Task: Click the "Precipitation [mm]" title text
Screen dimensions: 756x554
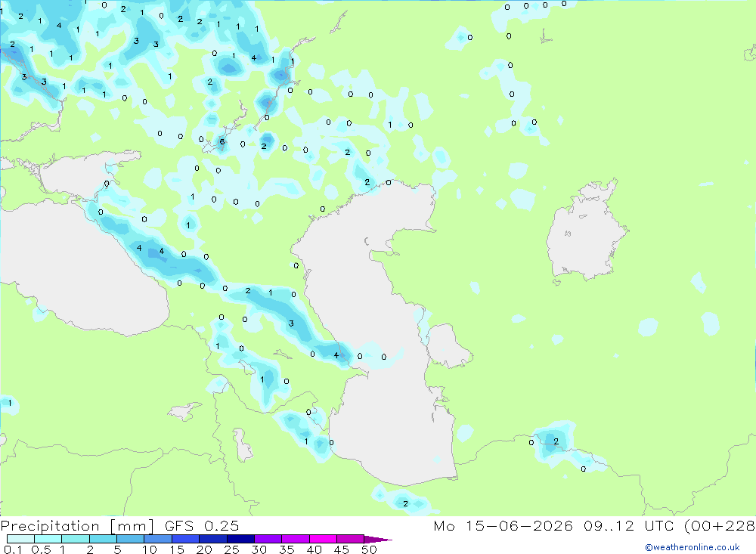Action: pyautogui.click(x=77, y=526)
